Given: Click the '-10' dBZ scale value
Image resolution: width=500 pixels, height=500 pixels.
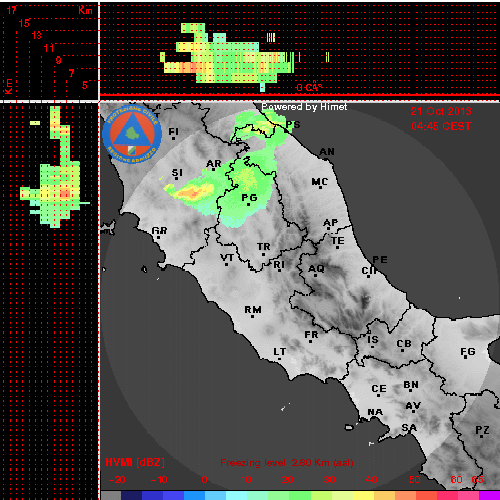Looking at the screenshot, I should (x=159, y=480).
